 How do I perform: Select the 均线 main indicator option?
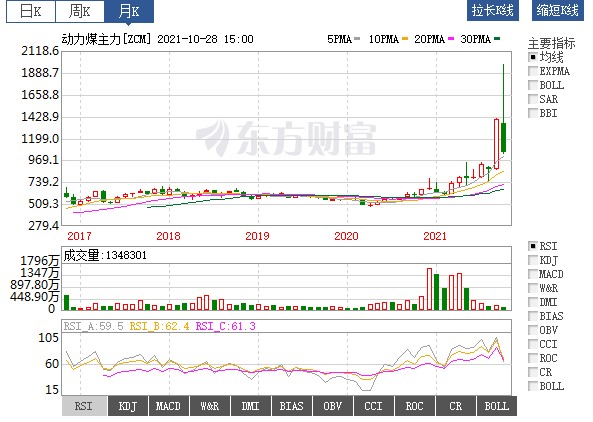[546, 57]
